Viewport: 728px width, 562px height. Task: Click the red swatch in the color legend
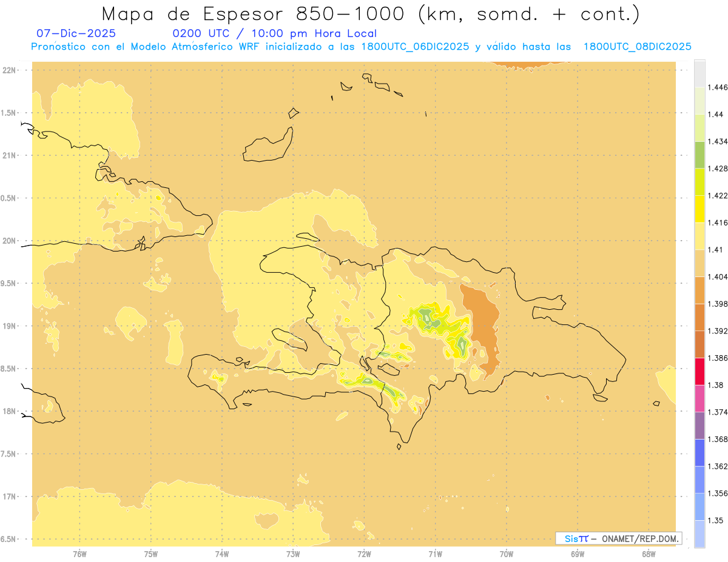(x=700, y=371)
